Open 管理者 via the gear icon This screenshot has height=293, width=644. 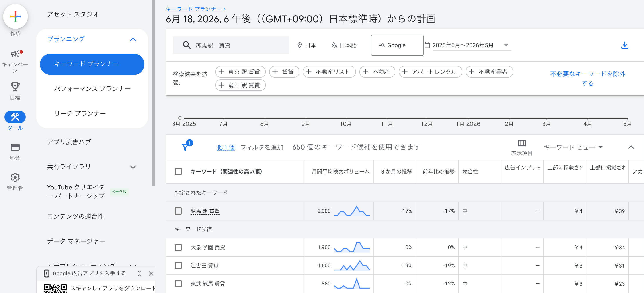click(x=15, y=177)
